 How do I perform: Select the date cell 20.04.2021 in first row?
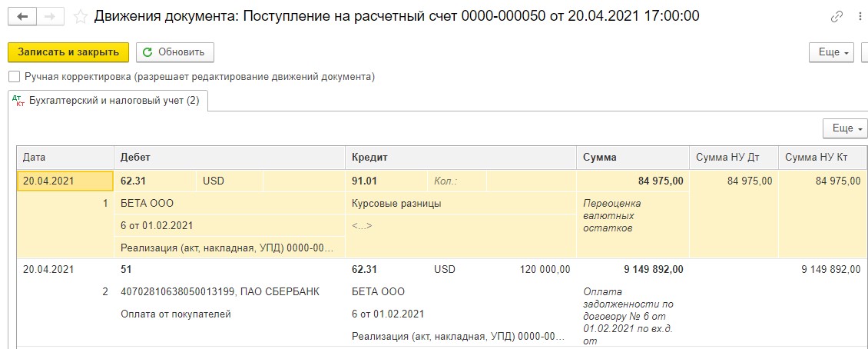tap(65, 181)
